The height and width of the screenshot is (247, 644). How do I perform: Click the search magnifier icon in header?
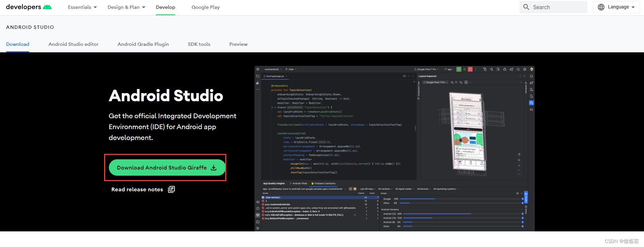pos(526,7)
